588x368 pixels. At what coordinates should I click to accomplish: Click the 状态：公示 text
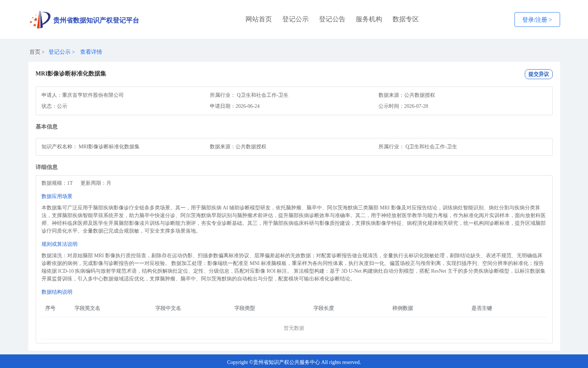point(54,106)
